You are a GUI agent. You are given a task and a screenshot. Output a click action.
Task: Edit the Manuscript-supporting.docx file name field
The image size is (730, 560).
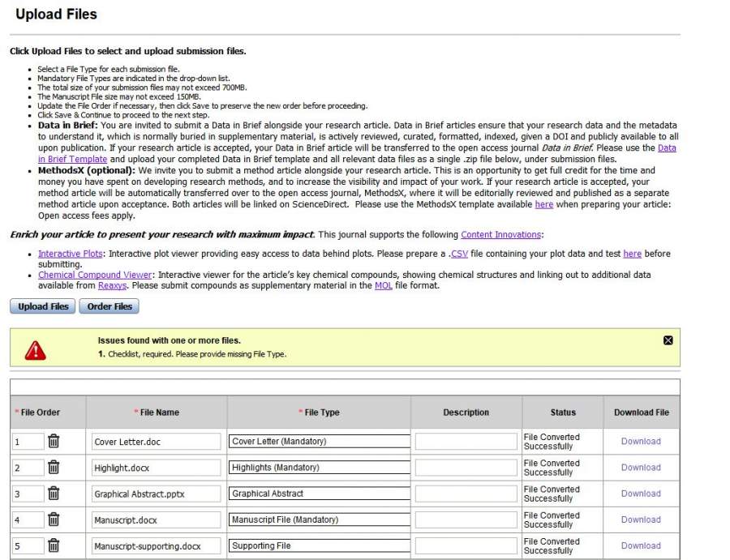pos(156,545)
